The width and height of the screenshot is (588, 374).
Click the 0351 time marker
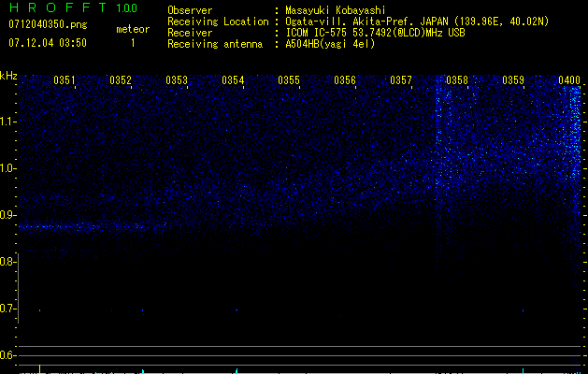coord(65,80)
